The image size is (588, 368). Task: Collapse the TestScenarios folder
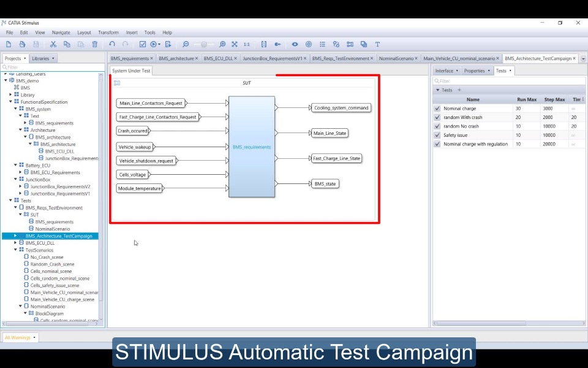click(15, 250)
